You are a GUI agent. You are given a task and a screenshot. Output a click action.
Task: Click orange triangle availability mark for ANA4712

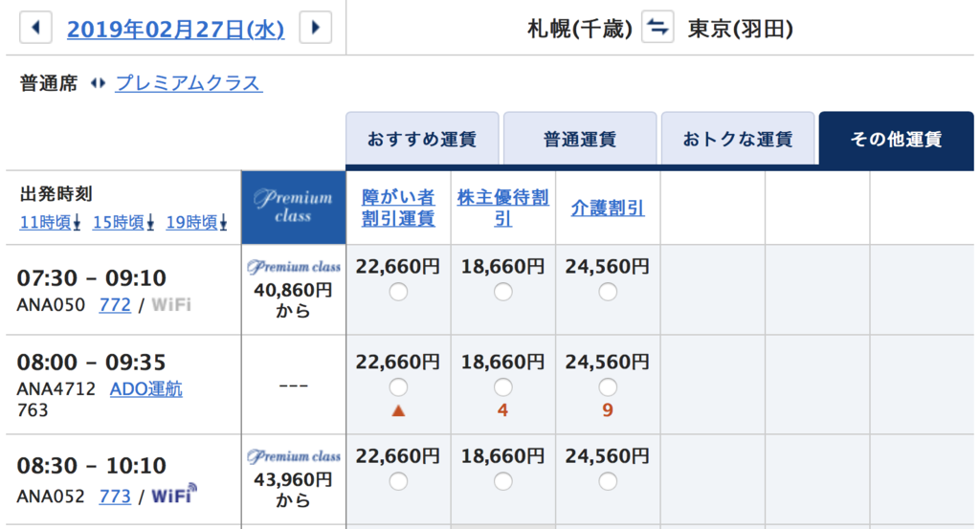398,410
